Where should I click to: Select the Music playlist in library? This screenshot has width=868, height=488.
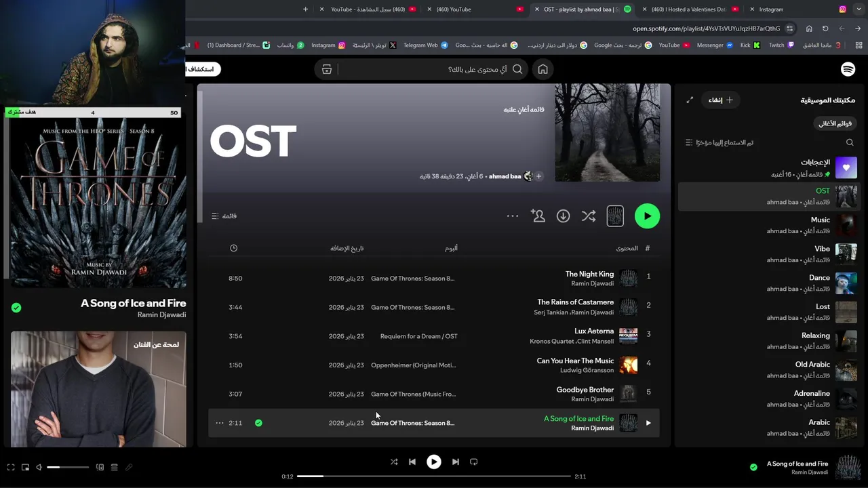click(x=769, y=225)
